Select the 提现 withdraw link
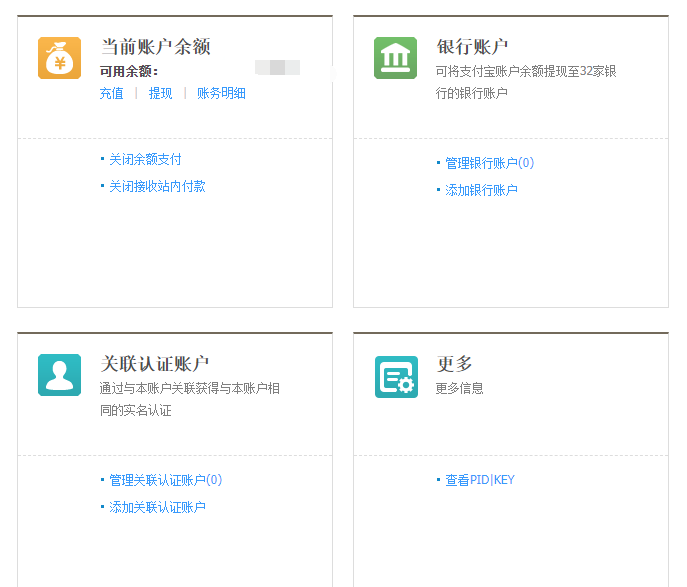 pos(160,93)
